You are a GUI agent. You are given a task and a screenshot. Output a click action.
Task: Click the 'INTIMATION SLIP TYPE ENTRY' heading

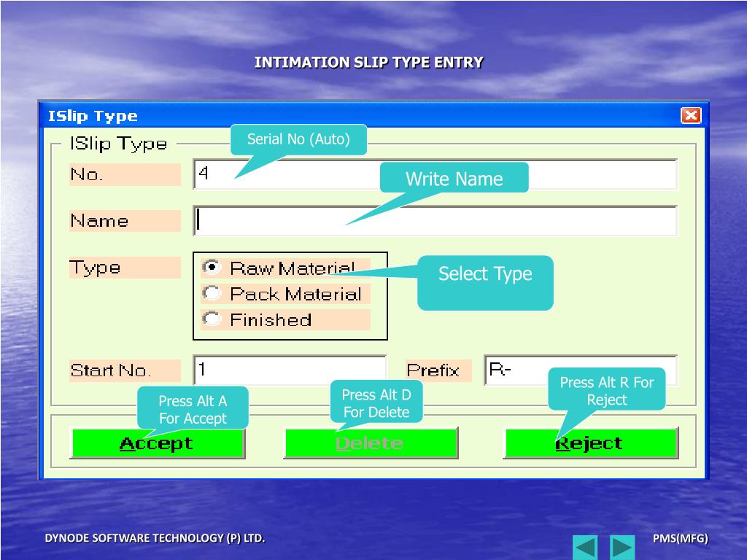368,63
